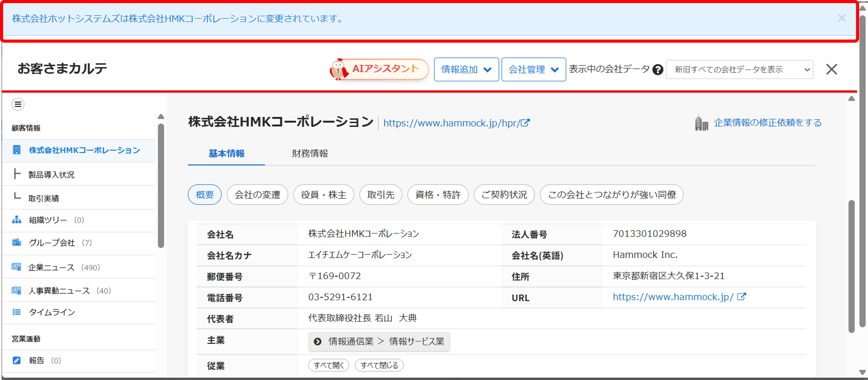This screenshot has height=380, width=868.
Task: Open グループ会社 in the sidebar
Action: tap(79, 243)
